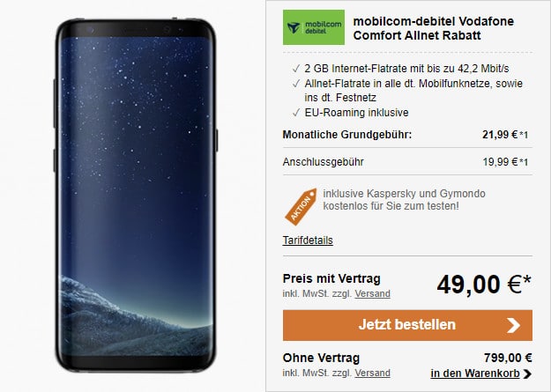Click the checkmark beside Allnet-Flatrate
The width and height of the screenshot is (551, 392).
(x=296, y=84)
